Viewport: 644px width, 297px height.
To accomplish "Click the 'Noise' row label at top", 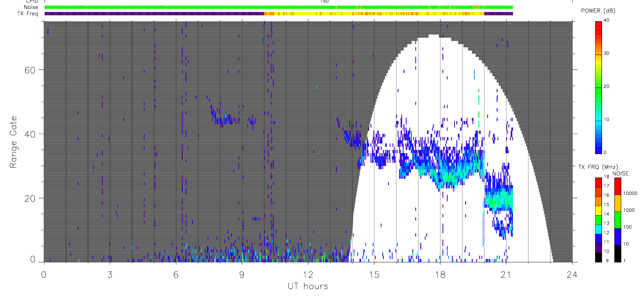I will coord(31,7).
